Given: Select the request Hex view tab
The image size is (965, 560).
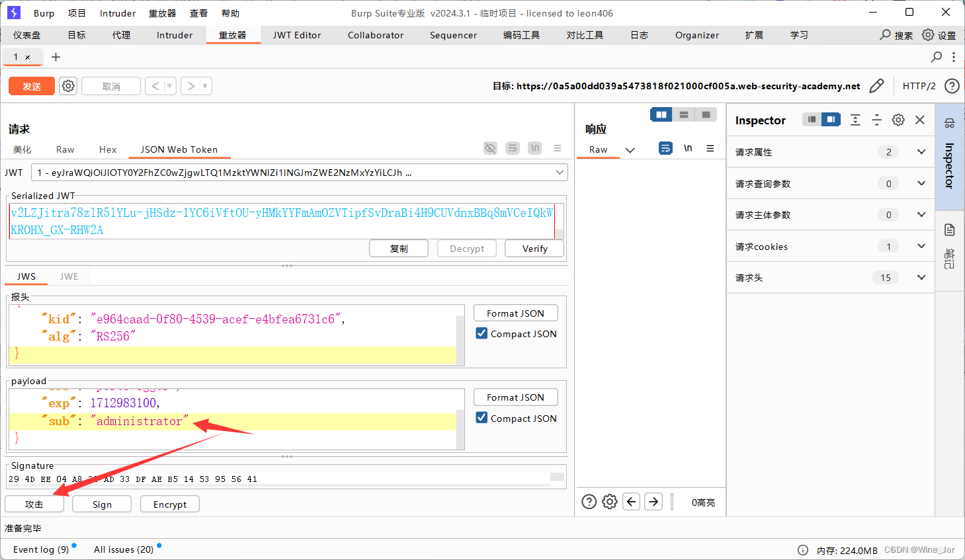Looking at the screenshot, I should click(x=108, y=149).
